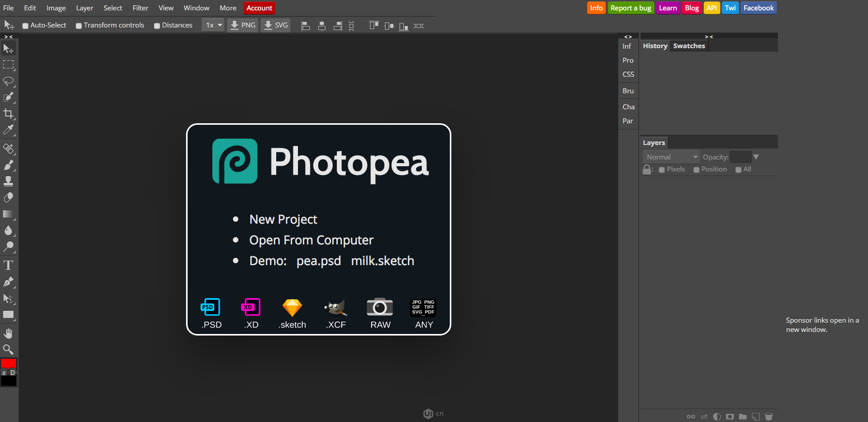Click the align left edges icon
The image size is (868, 422).
coord(306,25)
